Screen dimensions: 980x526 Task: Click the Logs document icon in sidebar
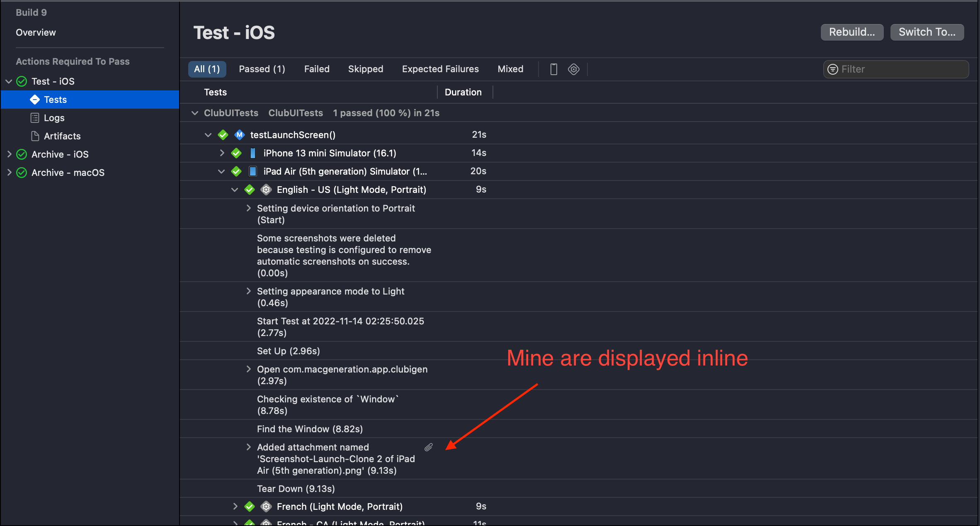point(35,118)
